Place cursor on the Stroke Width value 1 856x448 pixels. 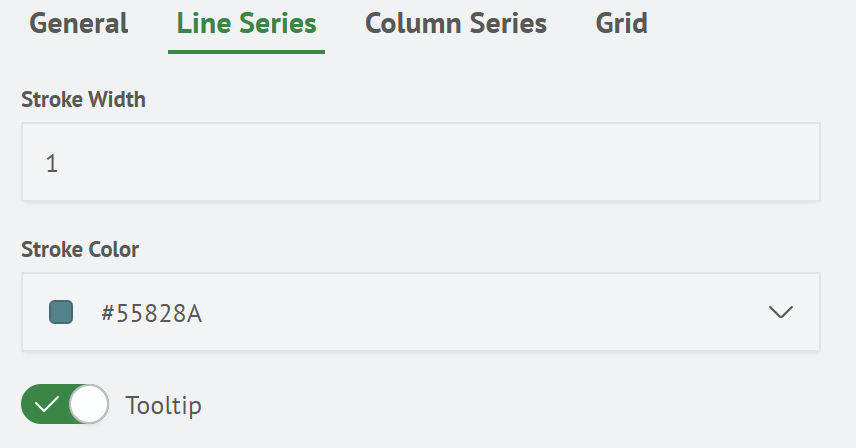tap(52, 163)
